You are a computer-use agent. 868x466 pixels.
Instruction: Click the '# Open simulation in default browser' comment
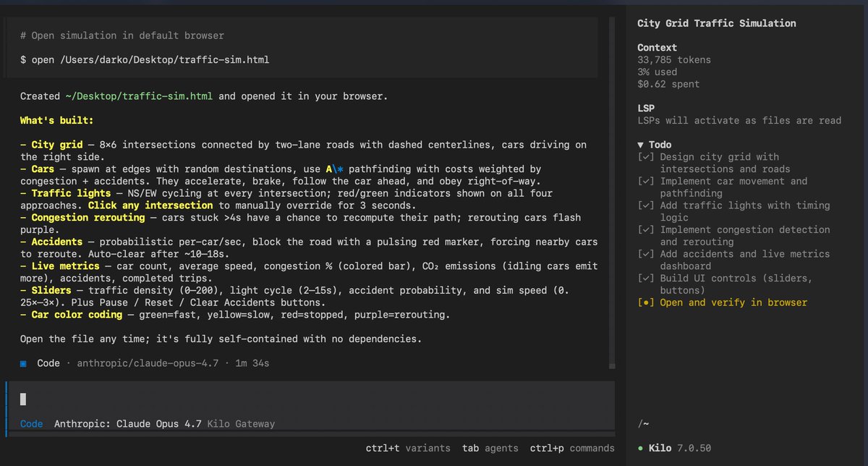[x=122, y=35]
